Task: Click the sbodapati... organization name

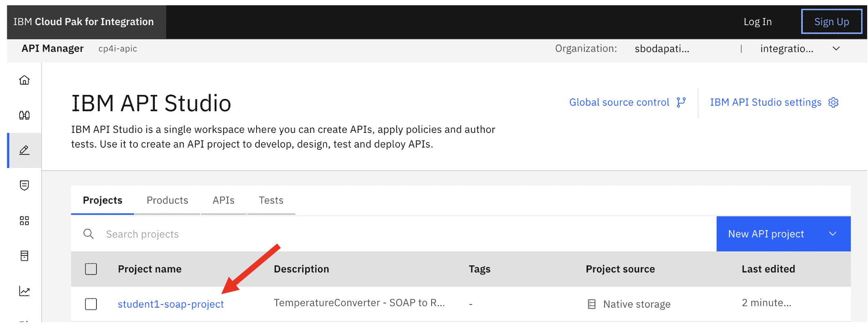Action: click(x=662, y=49)
